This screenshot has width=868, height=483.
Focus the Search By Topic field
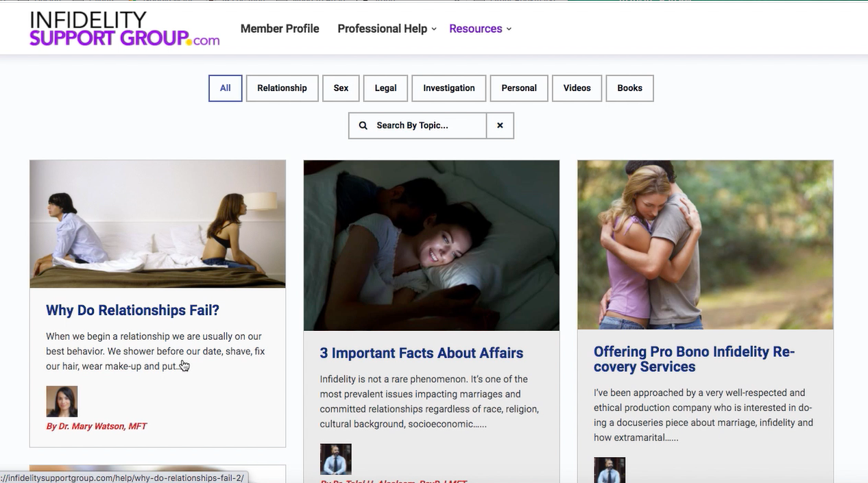point(418,125)
